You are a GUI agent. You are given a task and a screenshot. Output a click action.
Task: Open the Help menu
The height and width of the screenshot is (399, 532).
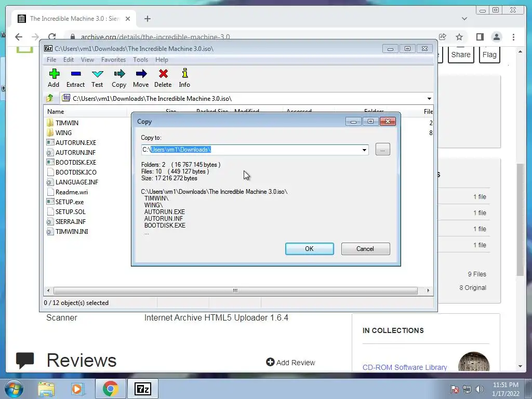(x=162, y=60)
